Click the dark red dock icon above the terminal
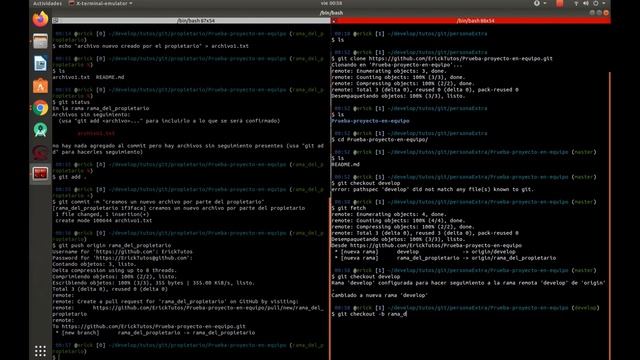The image size is (640, 360). [40, 152]
